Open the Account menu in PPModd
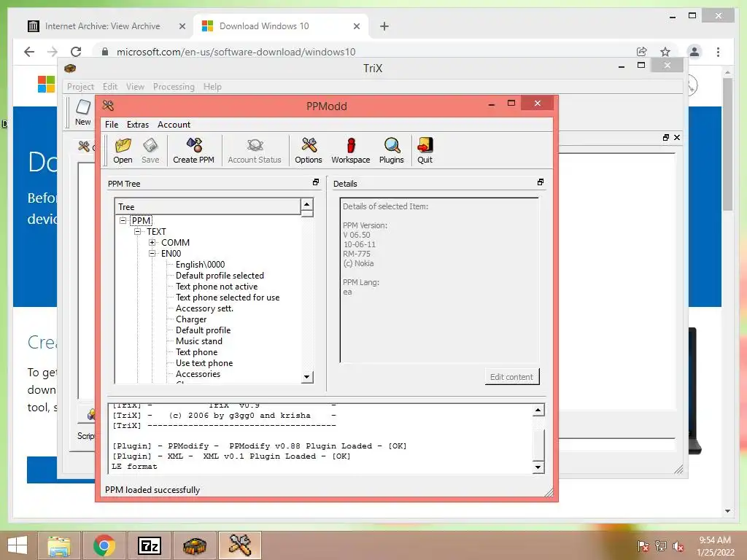Viewport: 747px width, 560px height. [x=174, y=124]
